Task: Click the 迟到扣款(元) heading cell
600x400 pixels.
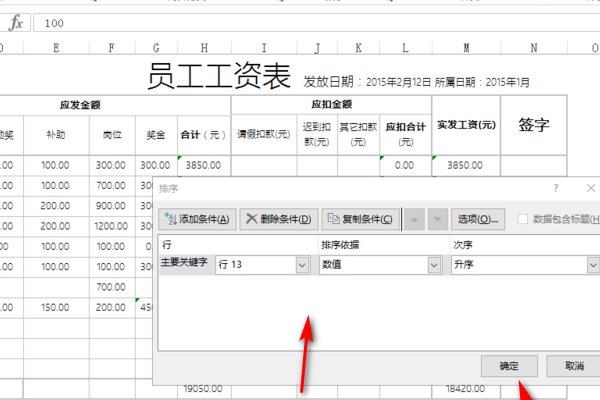Action: tap(317, 134)
